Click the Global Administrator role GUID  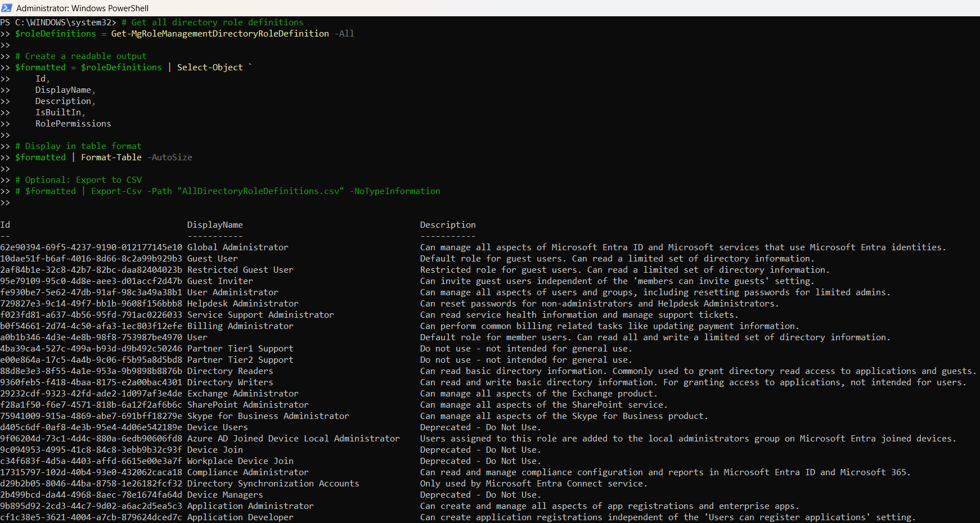pyautogui.click(x=91, y=247)
